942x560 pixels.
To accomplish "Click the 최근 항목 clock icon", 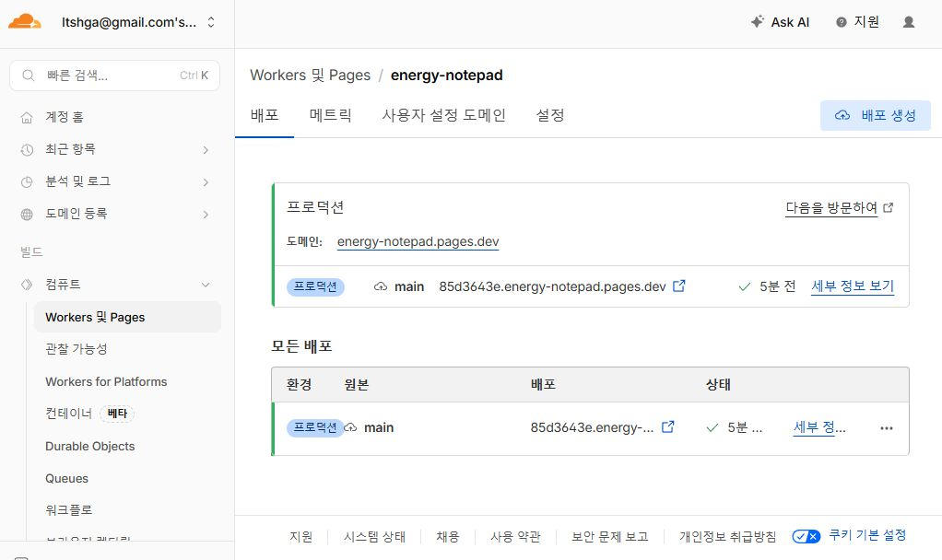I will (27, 150).
